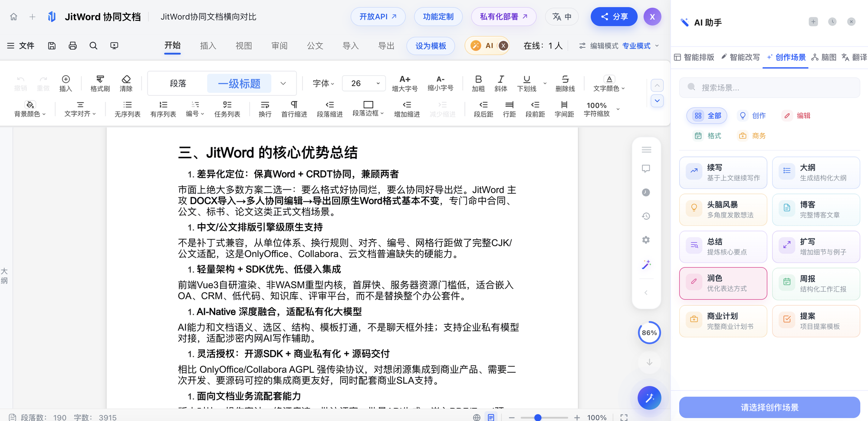Insert ordered list 有序列表
Screen dimensions: 868x421
coord(163,109)
